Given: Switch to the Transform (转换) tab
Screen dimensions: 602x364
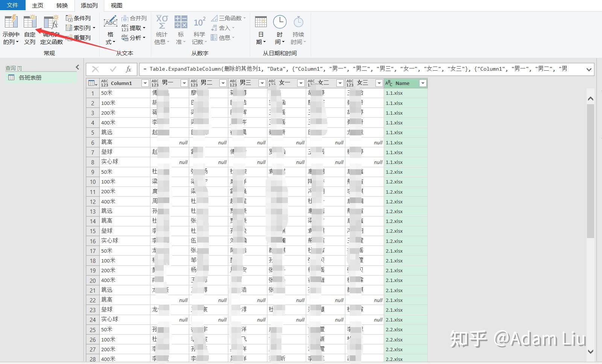Looking at the screenshot, I should 62,5.
